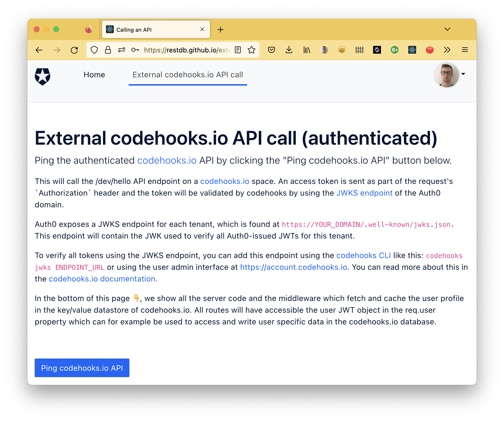Close the Calling an API tab

(x=202, y=30)
